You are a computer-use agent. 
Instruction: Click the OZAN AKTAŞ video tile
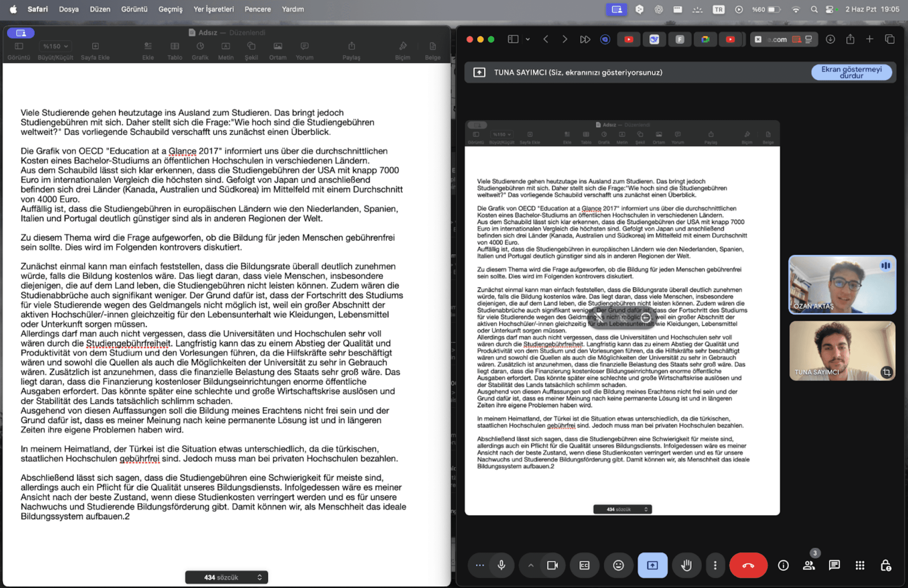pos(842,285)
